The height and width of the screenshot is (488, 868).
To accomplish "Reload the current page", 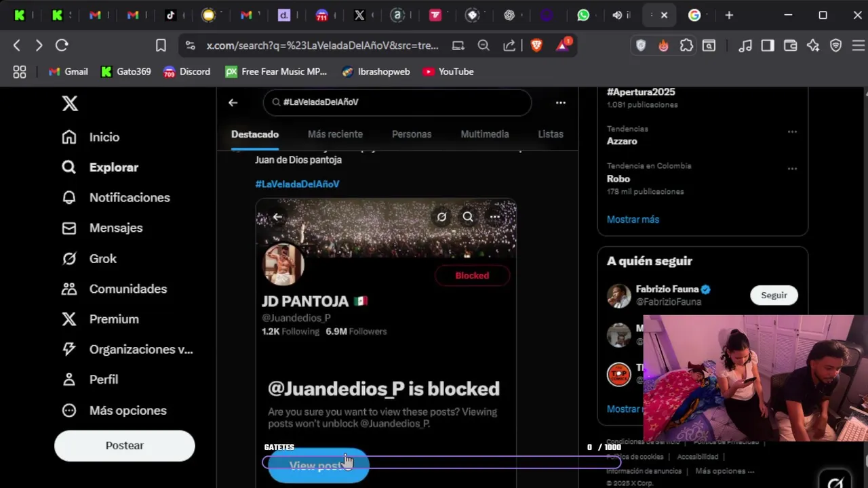I will click(x=62, y=45).
